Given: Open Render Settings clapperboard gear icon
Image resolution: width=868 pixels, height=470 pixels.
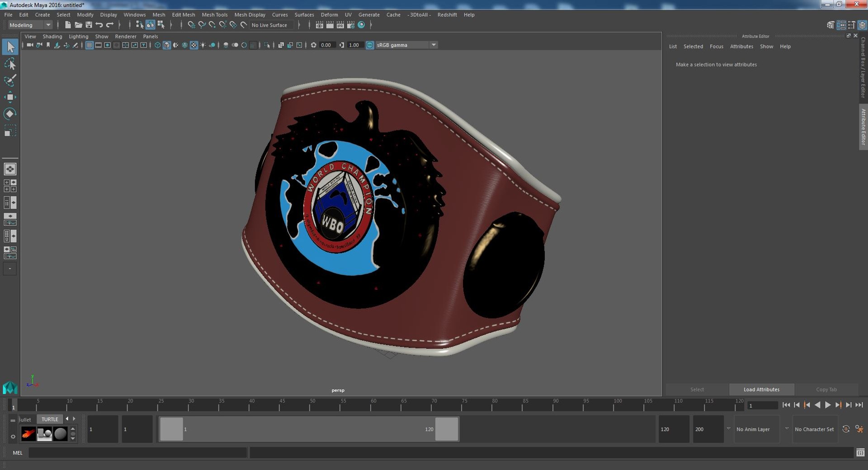Looking at the screenshot, I should coord(350,25).
